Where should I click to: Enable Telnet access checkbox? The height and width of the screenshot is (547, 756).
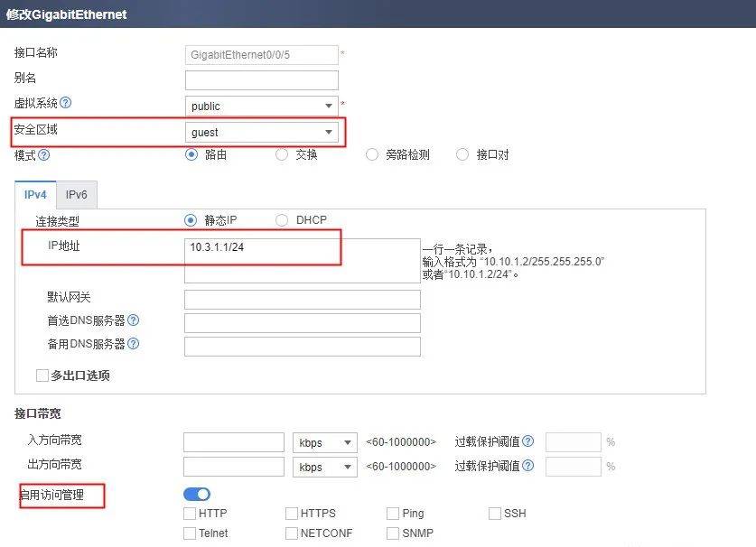point(190,533)
